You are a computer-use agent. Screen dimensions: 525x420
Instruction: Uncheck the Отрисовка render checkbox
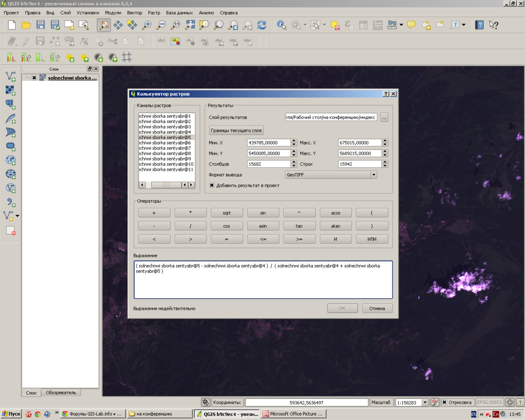coord(444,402)
